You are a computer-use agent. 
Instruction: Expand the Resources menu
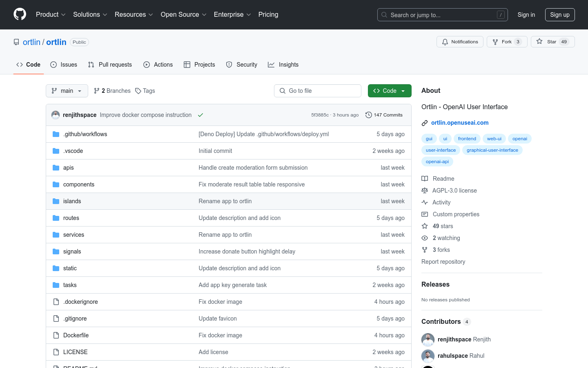click(x=134, y=15)
